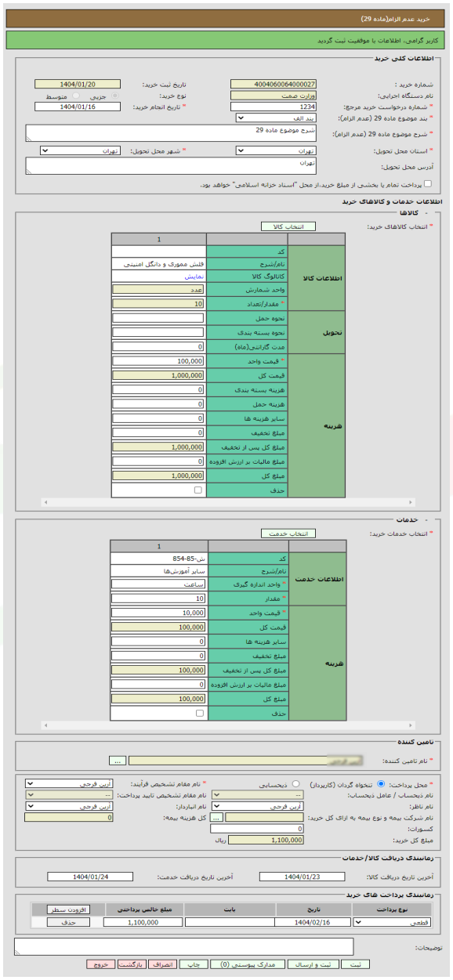Click the تاریخ انجام خرید date field
The height and width of the screenshot is (980, 453).
coord(78,107)
